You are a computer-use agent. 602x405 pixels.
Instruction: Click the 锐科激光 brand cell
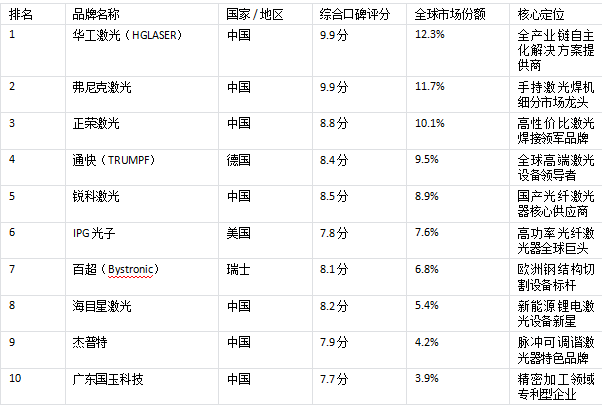(x=96, y=196)
